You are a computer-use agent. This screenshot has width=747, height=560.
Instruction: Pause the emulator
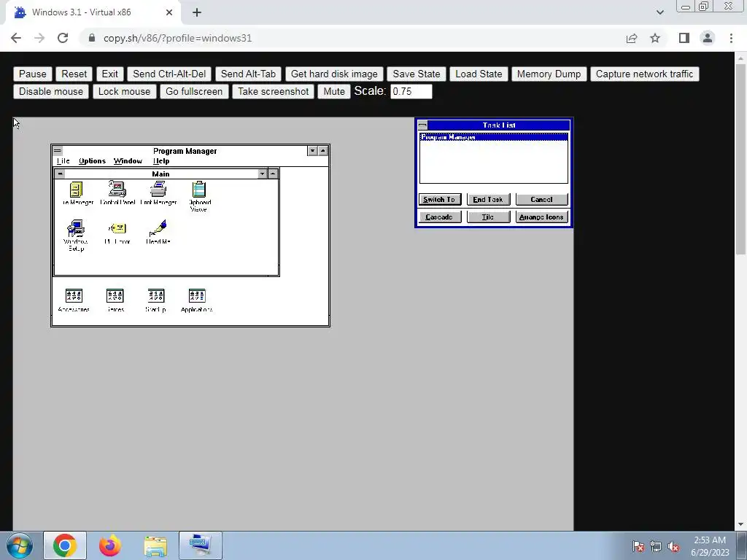(32, 74)
